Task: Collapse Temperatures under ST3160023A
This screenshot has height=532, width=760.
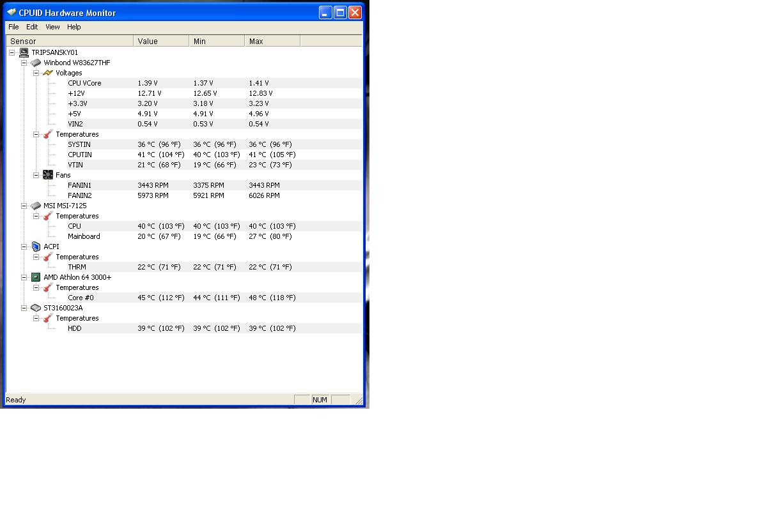Action: click(x=36, y=318)
